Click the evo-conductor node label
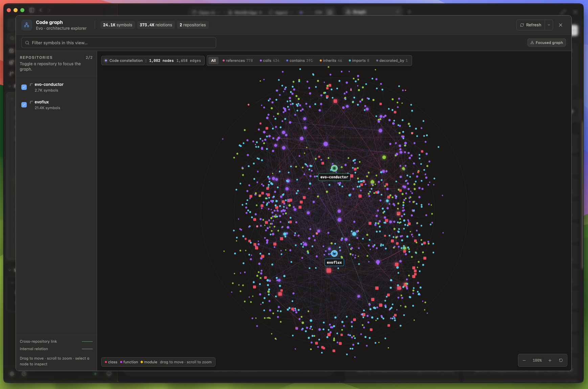This screenshot has height=389, width=588. pyautogui.click(x=334, y=177)
